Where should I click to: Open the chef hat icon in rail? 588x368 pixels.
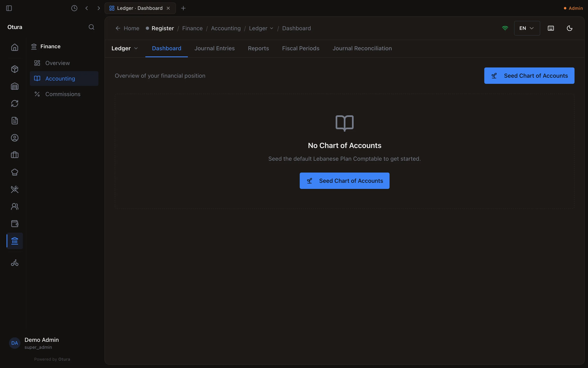14,172
